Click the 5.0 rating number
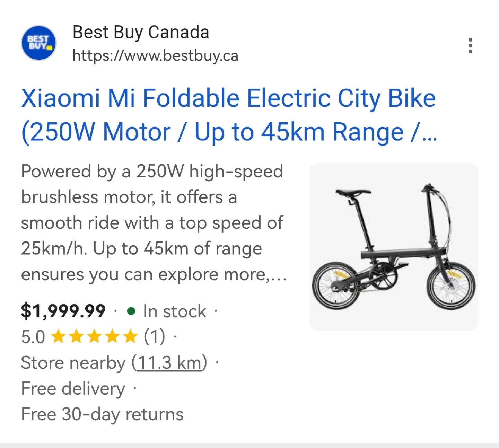Viewport: 499px width, 448px height. coord(33,337)
